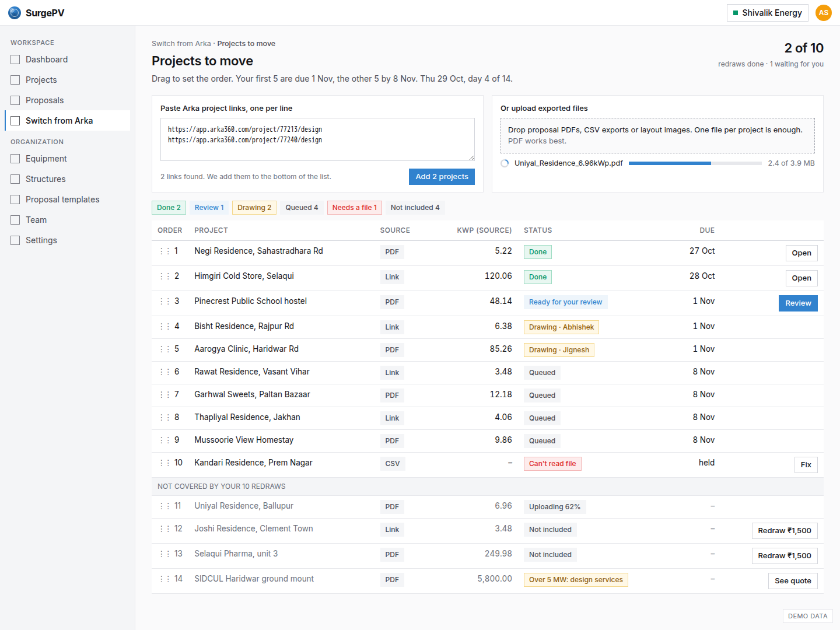840x630 pixels.
Task: Open Dashboard in the sidebar
Action: pos(68,60)
